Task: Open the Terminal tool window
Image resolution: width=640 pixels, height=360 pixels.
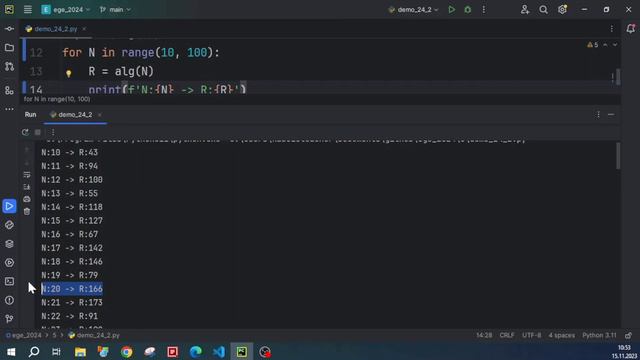Action: pyautogui.click(x=9, y=281)
